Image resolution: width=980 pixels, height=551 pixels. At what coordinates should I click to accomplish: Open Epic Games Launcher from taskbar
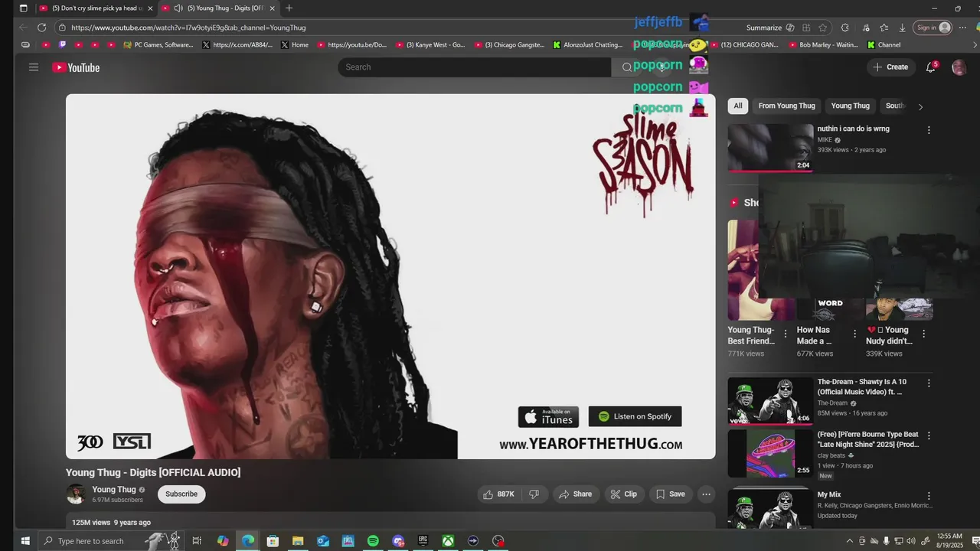click(423, 541)
